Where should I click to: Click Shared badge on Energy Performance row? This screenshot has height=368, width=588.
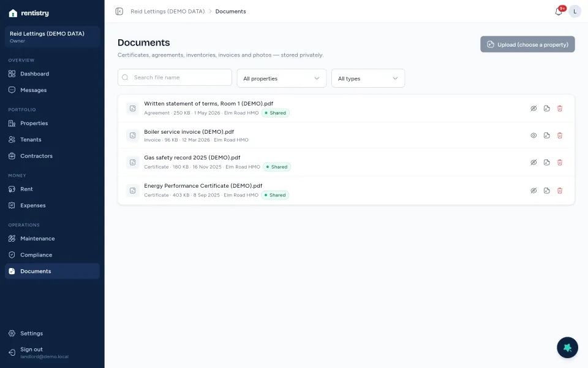[x=275, y=195]
